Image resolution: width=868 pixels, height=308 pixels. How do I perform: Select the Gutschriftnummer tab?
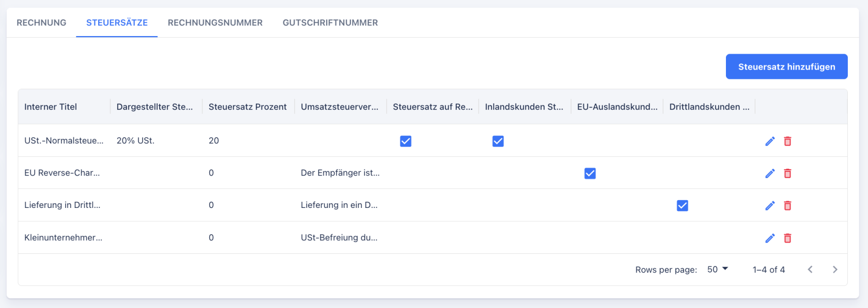330,23
